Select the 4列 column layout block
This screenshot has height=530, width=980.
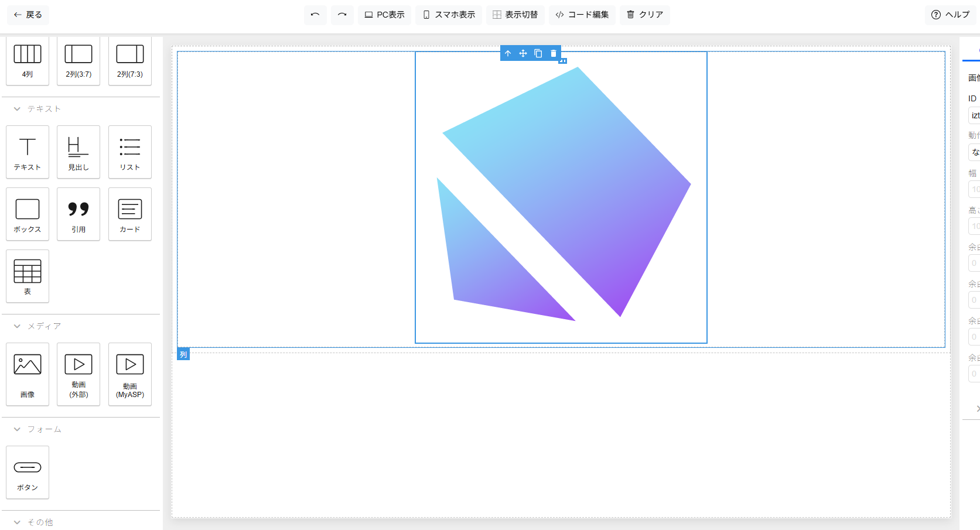pos(28,61)
